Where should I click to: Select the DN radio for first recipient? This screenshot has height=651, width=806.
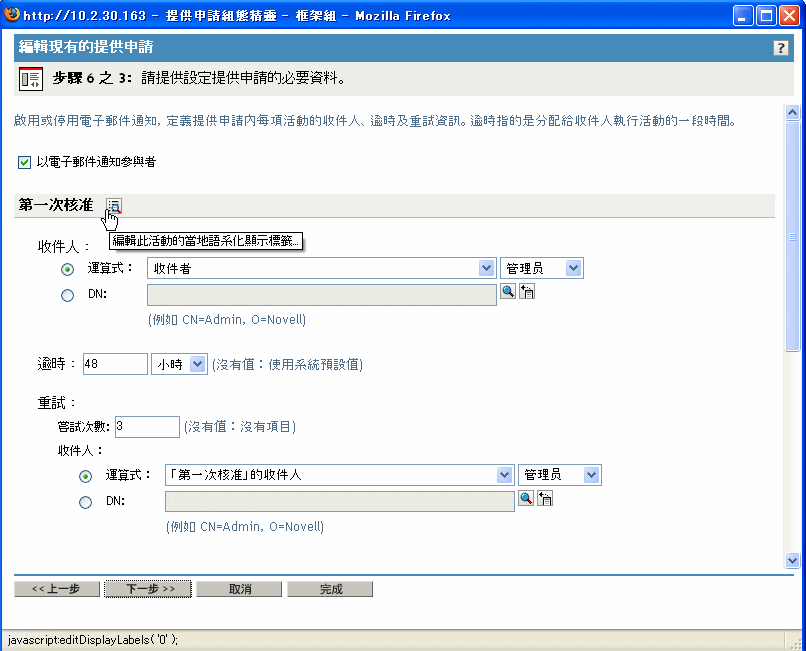tap(67, 295)
